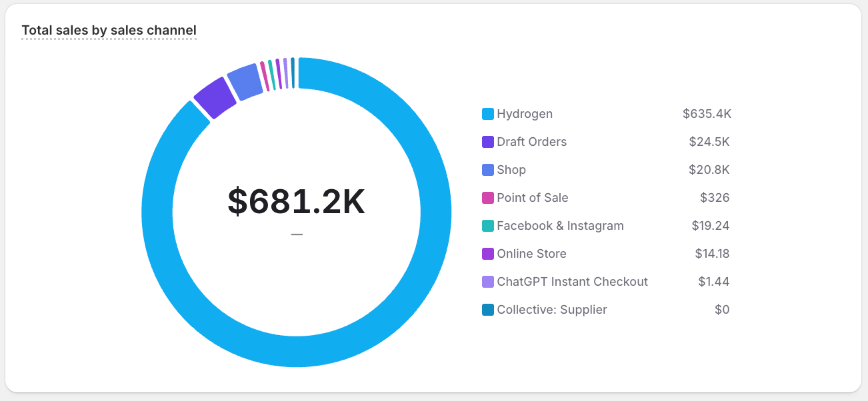Click the large light-blue Hydrogen donut segment
The height and width of the screenshot is (401, 868).
click(297, 352)
